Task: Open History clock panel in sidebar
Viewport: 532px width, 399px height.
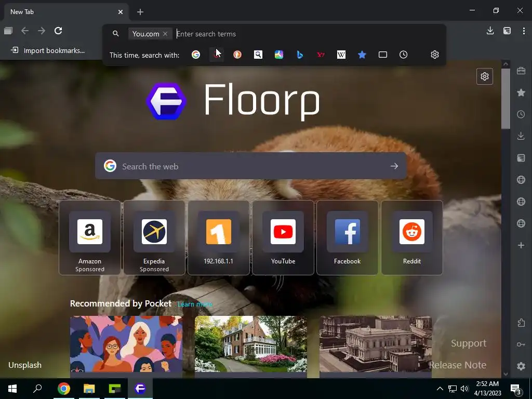Action: (521, 114)
